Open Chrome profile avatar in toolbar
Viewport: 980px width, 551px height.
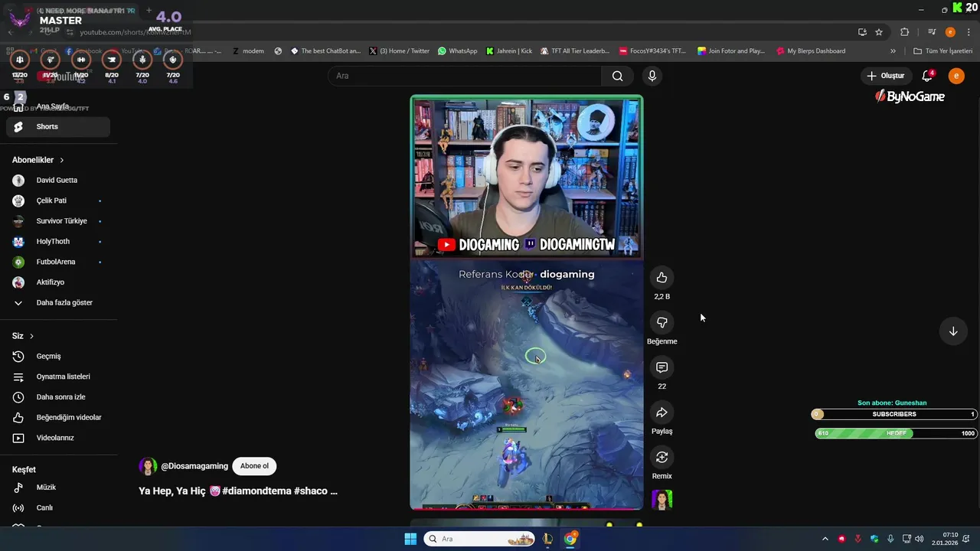(x=950, y=32)
